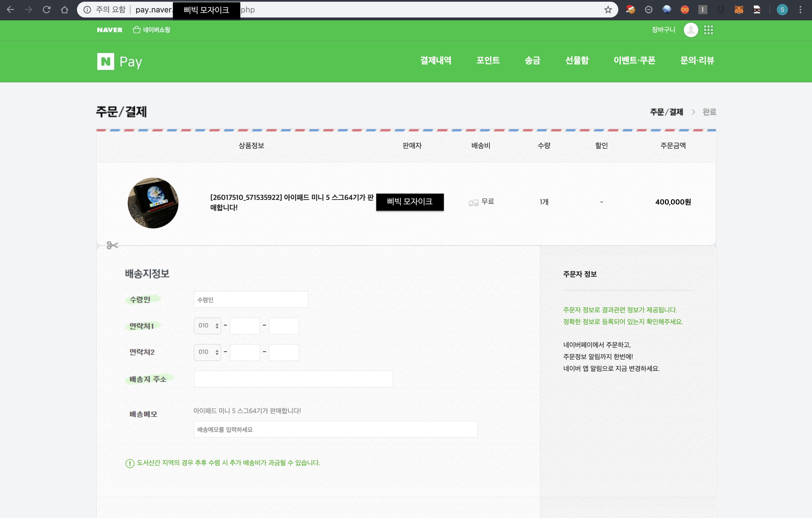Click the N Pay logo
This screenshot has height=518, width=812.
tap(120, 61)
